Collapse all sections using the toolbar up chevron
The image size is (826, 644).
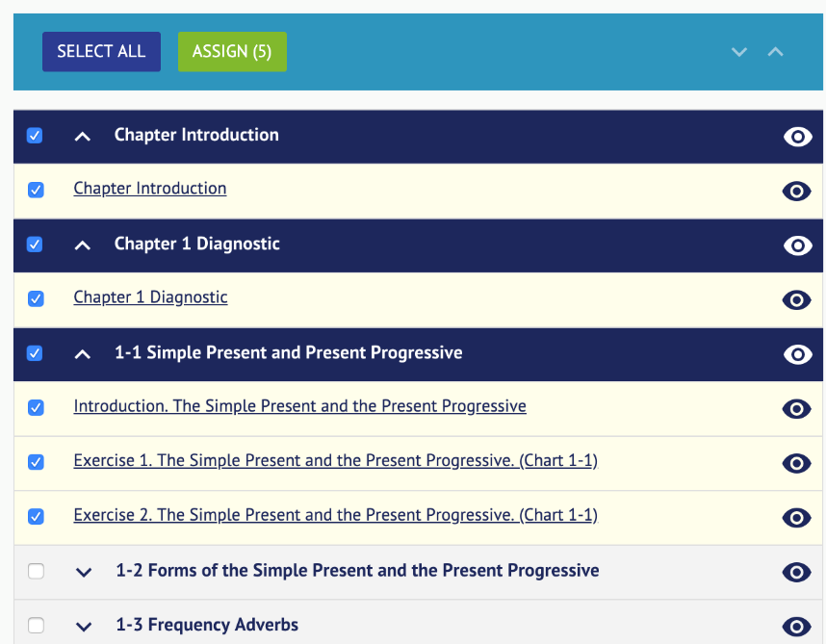[776, 52]
